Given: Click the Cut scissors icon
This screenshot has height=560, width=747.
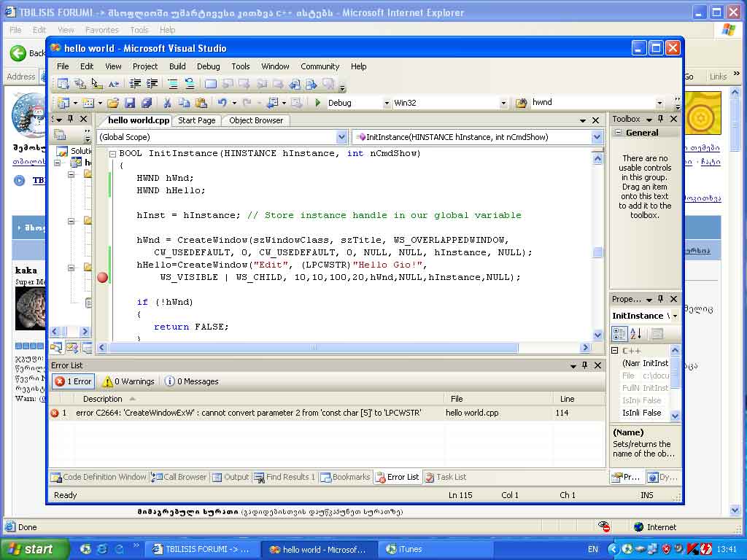Looking at the screenshot, I should point(167,102).
